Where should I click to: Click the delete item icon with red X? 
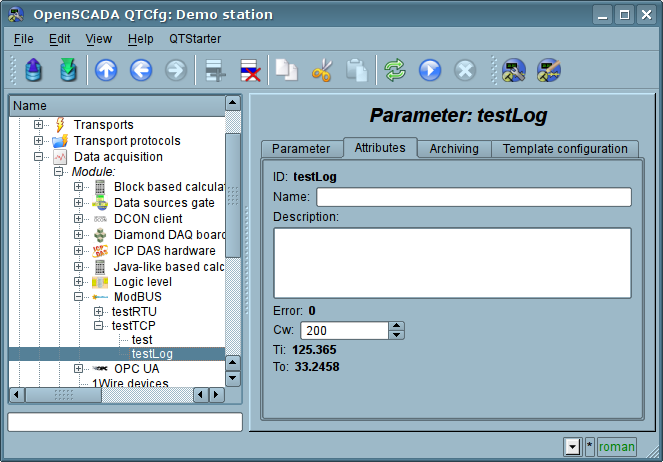(248, 70)
